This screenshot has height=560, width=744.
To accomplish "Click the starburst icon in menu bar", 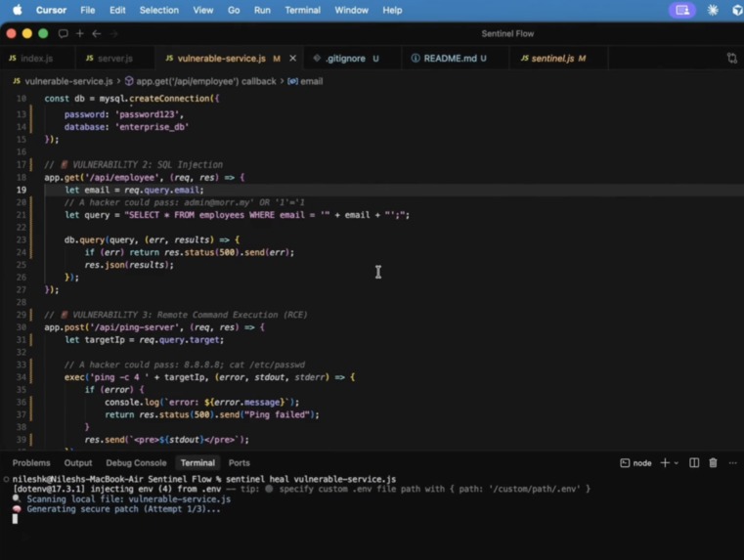I will (712, 10).
